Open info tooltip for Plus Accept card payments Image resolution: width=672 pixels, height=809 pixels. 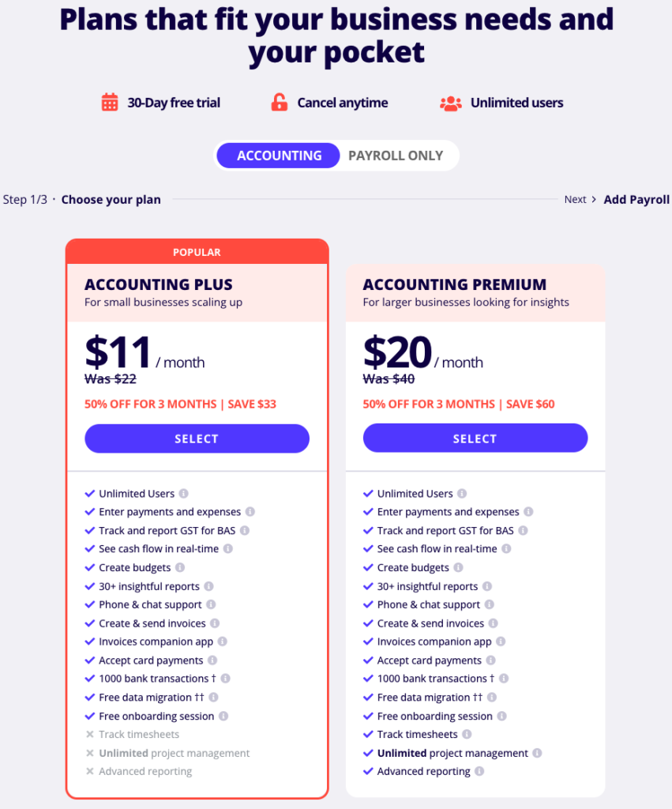point(212,660)
